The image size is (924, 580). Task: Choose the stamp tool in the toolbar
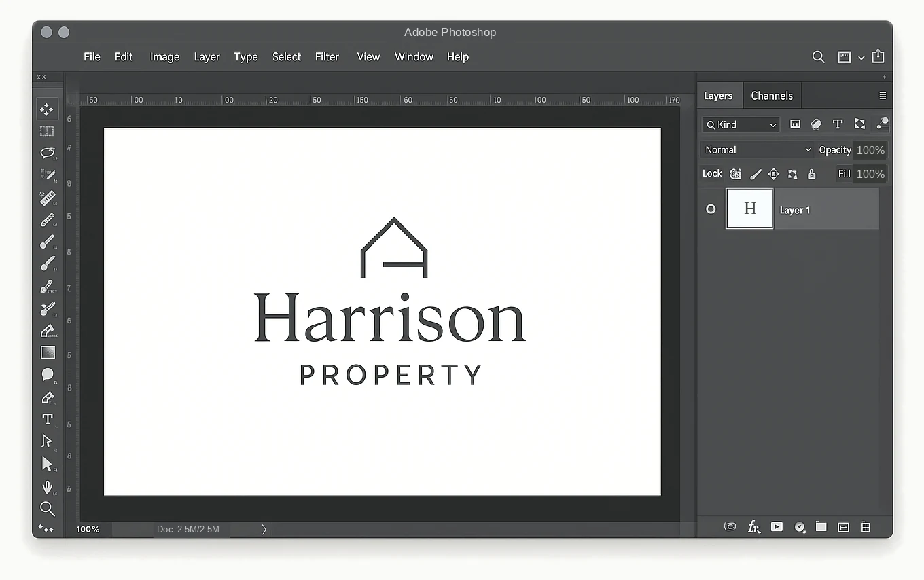47,286
